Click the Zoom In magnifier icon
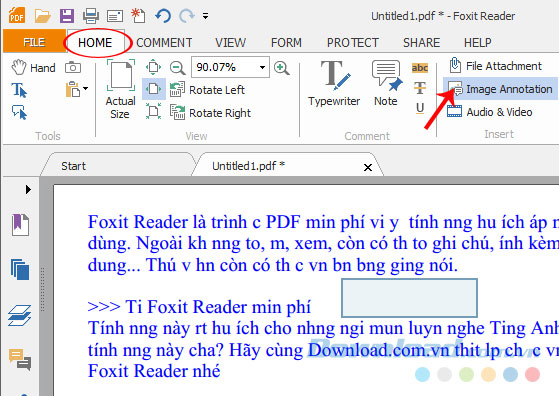 pyautogui.click(x=281, y=67)
